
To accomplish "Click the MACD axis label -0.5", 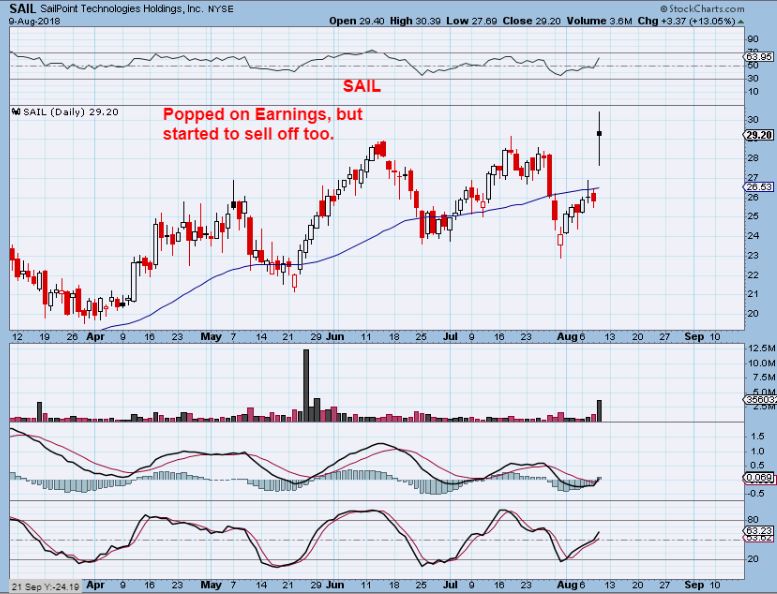I will pos(756,493).
